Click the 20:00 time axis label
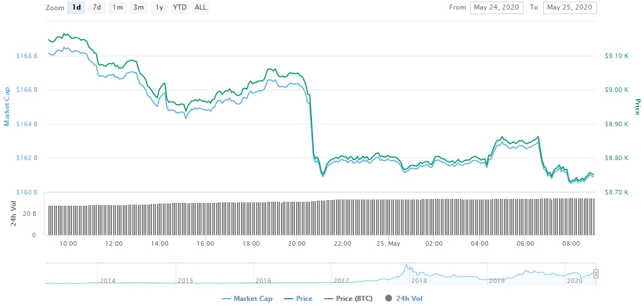Viewport: 644px width, 306px height. point(297,243)
